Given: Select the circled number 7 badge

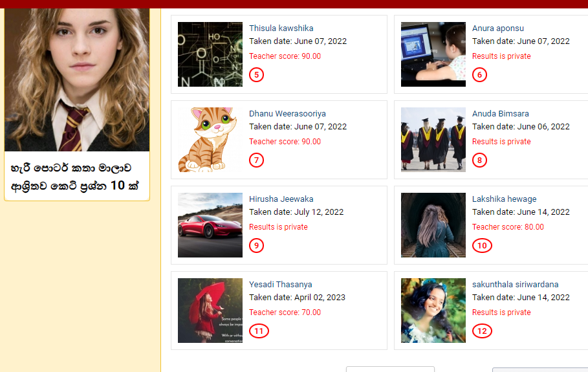Looking at the screenshot, I should click(x=257, y=160).
